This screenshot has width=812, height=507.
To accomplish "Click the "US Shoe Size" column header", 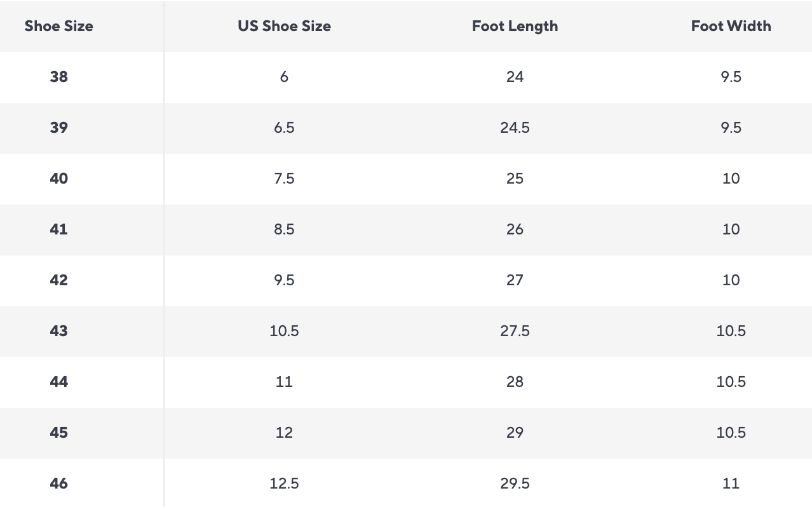I will [x=284, y=26].
